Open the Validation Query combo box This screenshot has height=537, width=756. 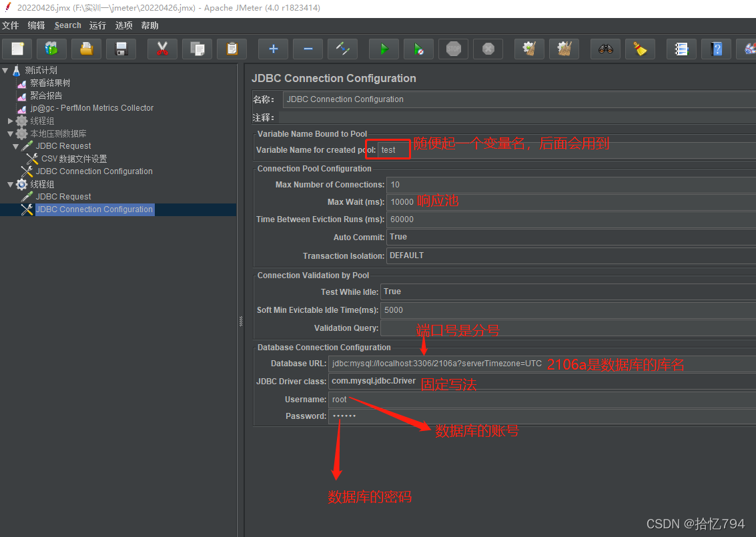pos(569,328)
